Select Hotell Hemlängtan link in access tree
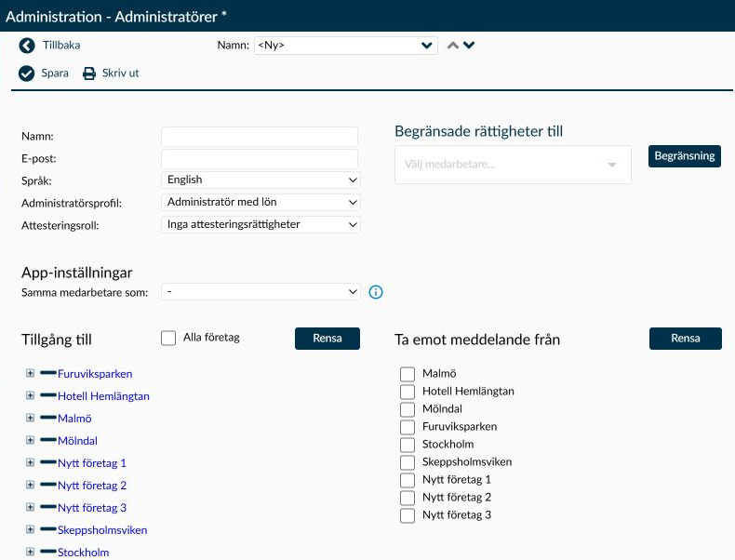Image resolution: width=735 pixels, height=560 pixels. click(x=103, y=396)
